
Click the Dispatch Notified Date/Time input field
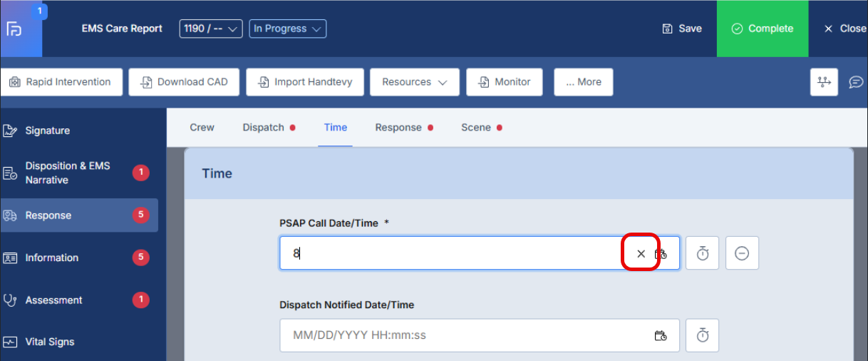point(463,335)
